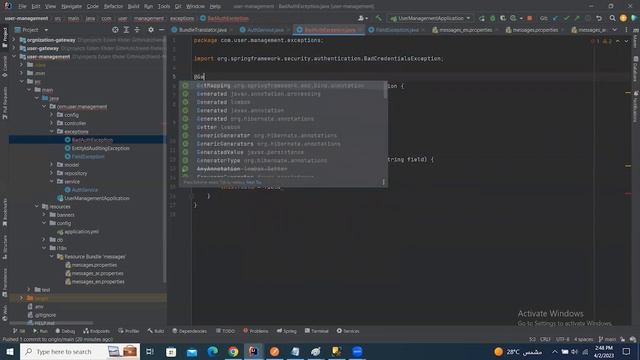Expand the config package under com.user.management
640x360 pixels.
(52, 115)
